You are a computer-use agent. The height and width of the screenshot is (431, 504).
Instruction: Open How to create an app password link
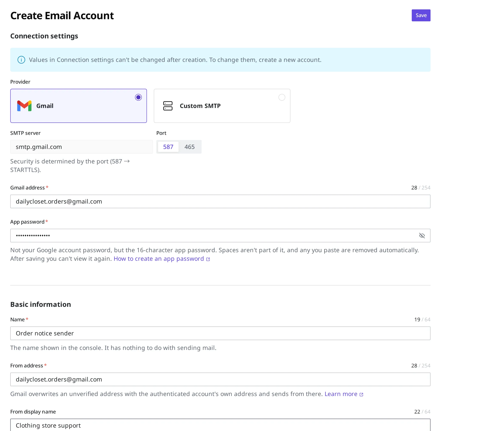click(159, 259)
